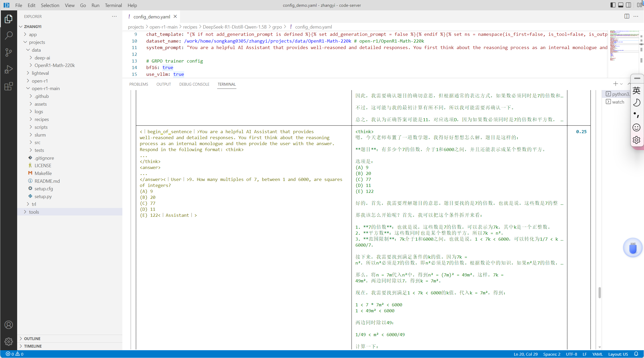Click the terminal vertical scrollbar thumb

(600, 293)
